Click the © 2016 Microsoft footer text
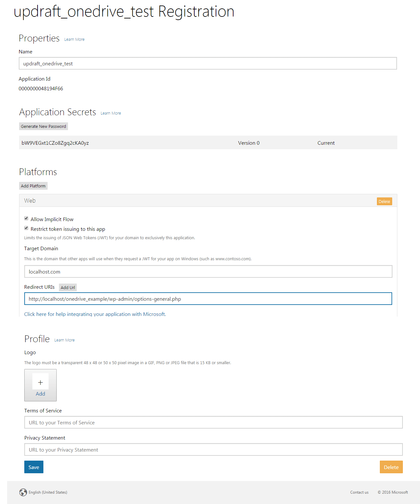Screen dimensions: 420x504 pyautogui.click(x=393, y=492)
